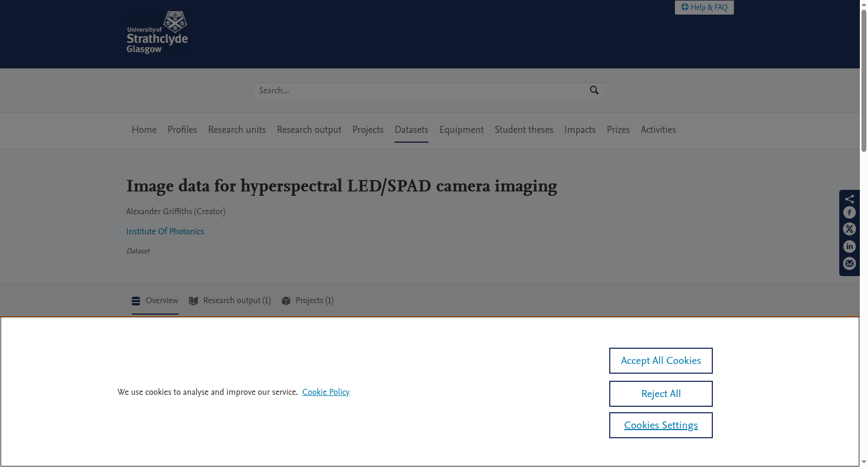Click the 'Alexander Griffiths (Creator)' text
This screenshot has width=868, height=467.
click(x=176, y=212)
